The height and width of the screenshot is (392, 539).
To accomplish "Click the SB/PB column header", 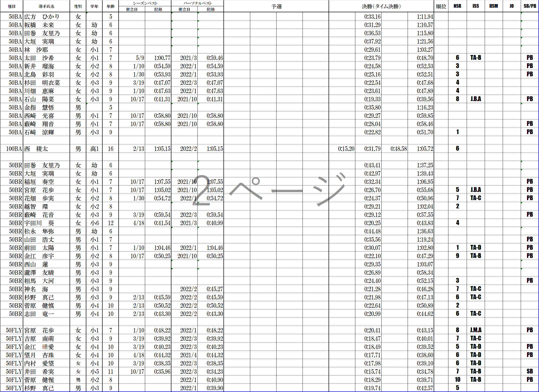I will coord(530,6).
